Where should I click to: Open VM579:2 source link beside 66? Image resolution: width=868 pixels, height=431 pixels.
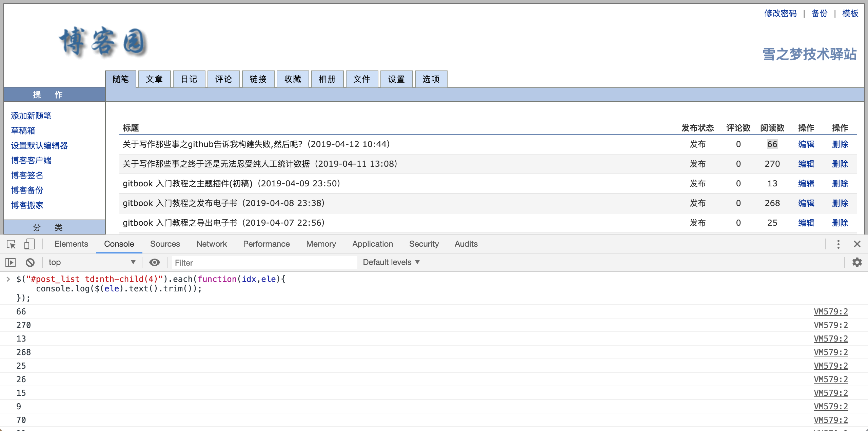click(830, 312)
